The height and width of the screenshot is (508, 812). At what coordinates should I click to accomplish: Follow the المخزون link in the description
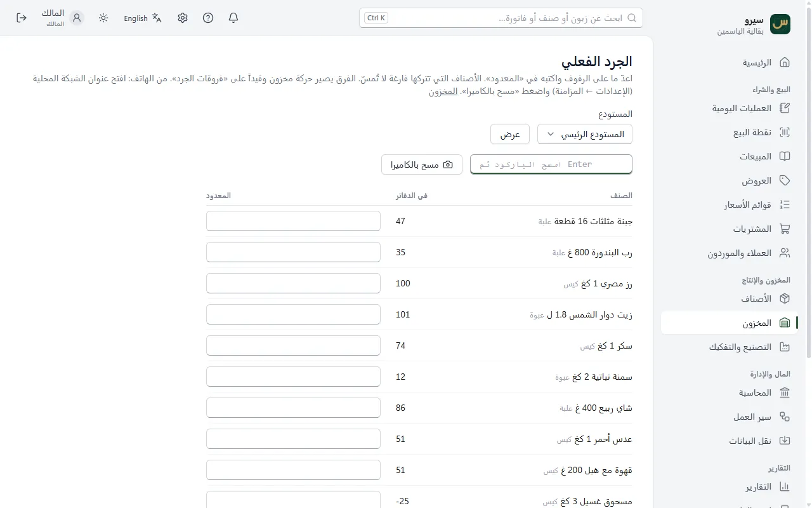(x=443, y=91)
